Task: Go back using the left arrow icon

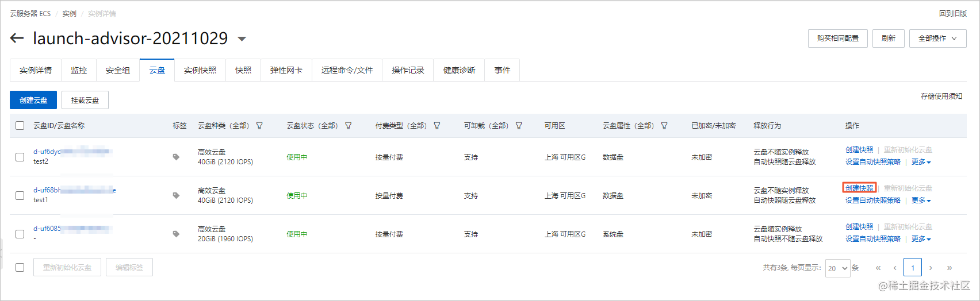Action: click(x=17, y=38)
